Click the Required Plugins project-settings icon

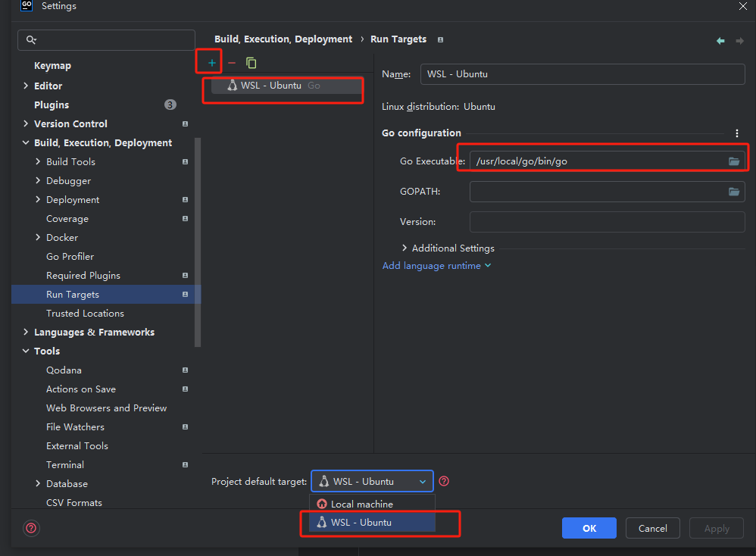(185, 275)
